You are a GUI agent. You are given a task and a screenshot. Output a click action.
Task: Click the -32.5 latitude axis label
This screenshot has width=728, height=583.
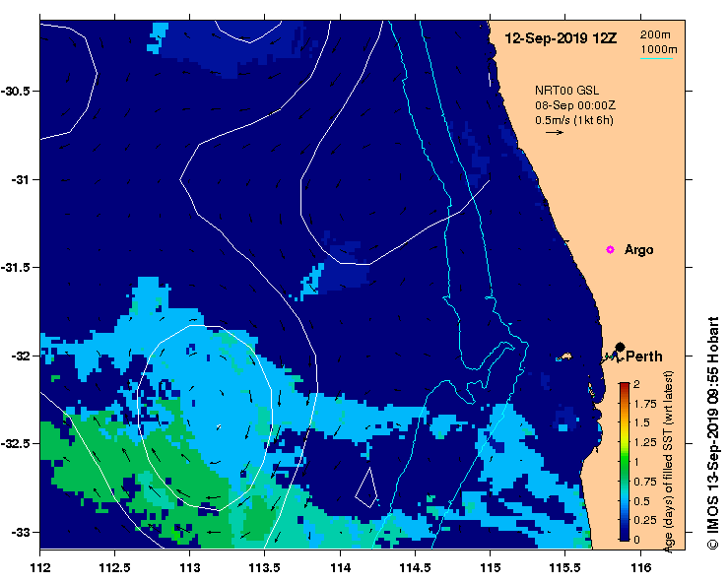tap(15, 444)
